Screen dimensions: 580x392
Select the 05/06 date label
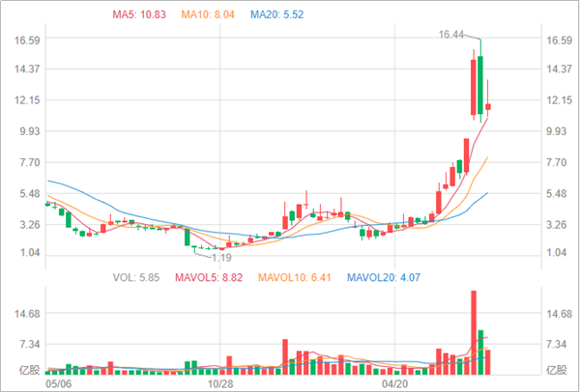(57, 383)
